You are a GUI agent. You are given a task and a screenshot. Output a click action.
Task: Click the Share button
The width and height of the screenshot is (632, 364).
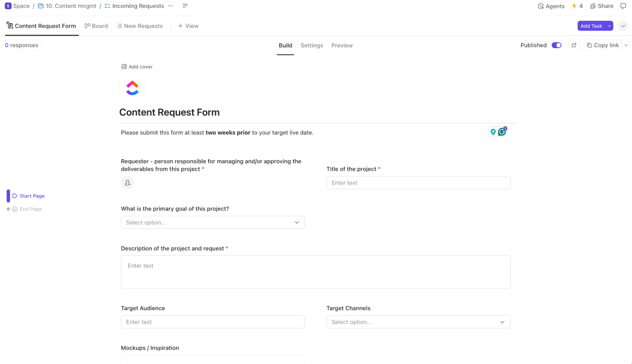[601, 6]
